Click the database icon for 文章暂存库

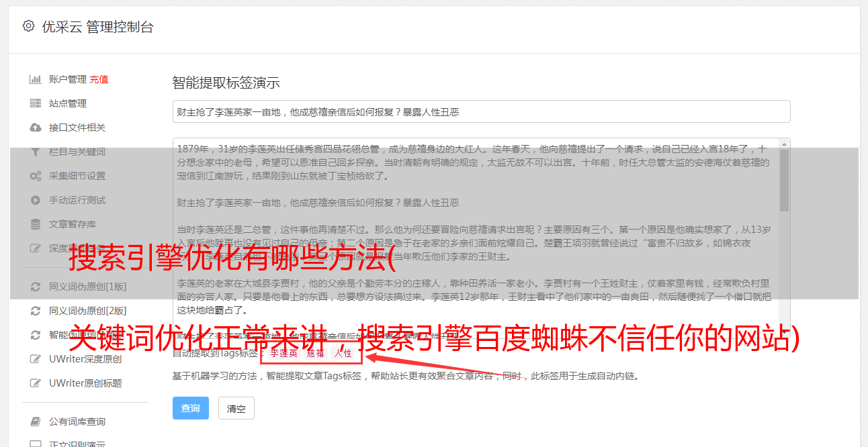36,224
